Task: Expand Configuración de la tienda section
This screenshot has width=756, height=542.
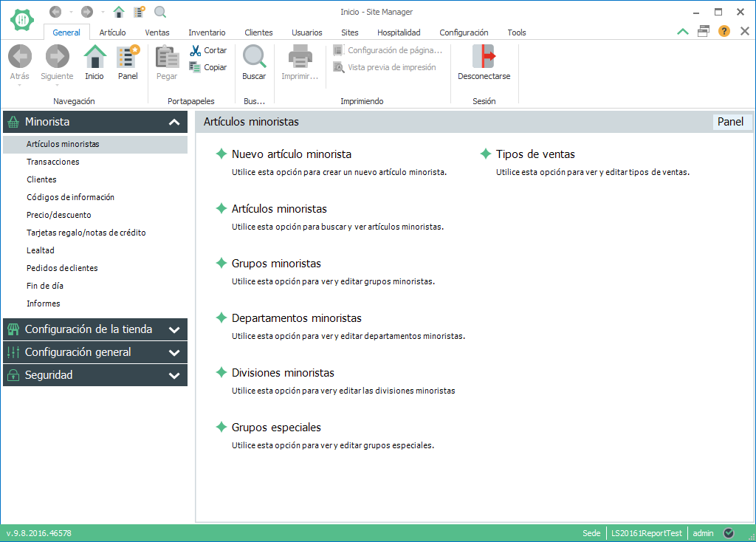Action: tap(174, 330)
